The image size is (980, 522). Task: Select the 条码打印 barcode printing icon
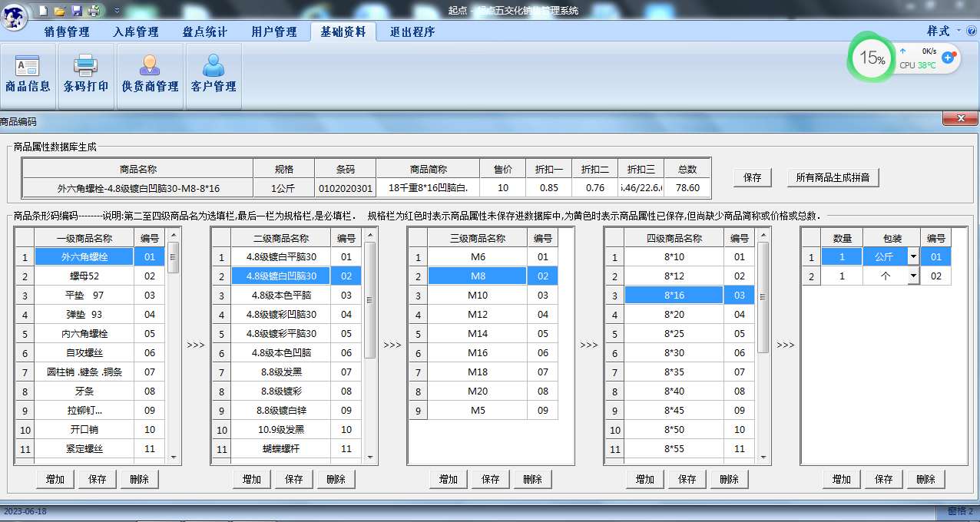[86, 74]
